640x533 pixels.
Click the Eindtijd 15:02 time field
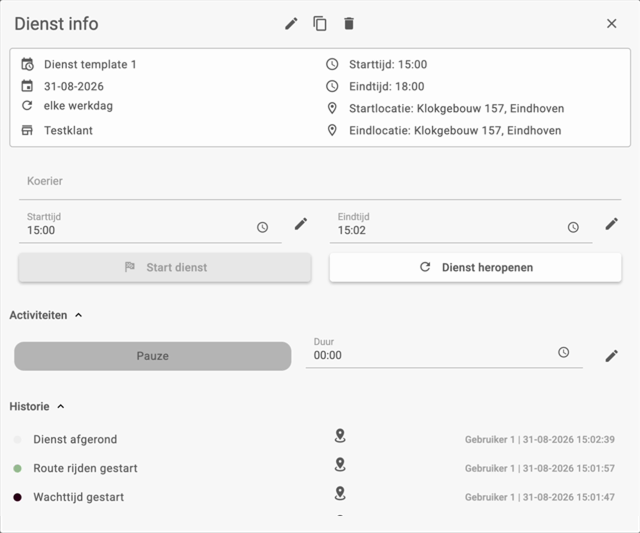[x=461, y=227]
